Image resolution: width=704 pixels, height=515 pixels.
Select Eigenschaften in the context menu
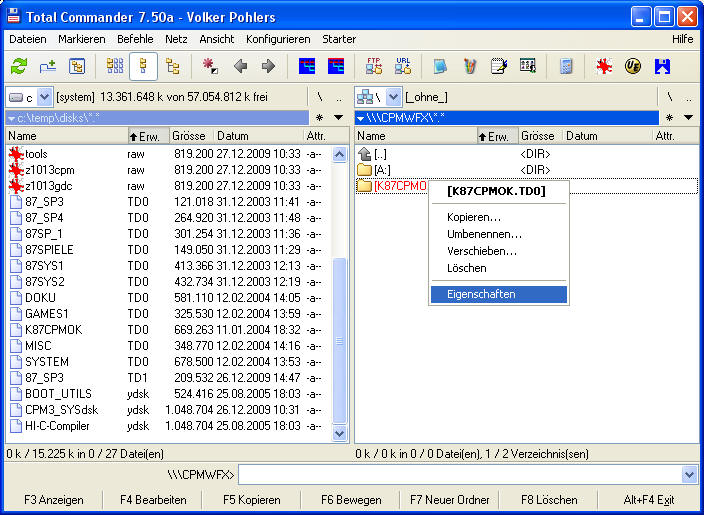coord(499,295)
